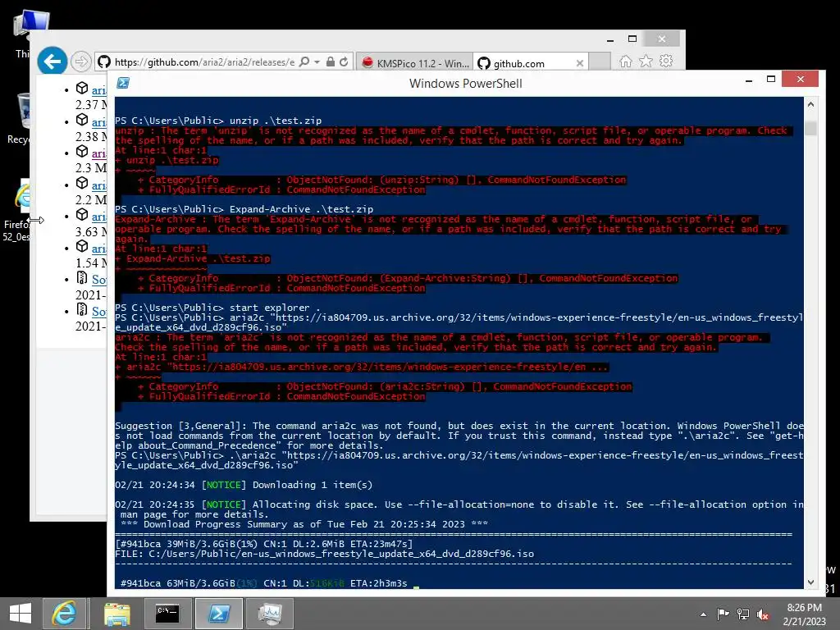The height and width of the screenshot is (630, 840).
Task: Click the GitHub URL address field
Action: pos(203,62)
